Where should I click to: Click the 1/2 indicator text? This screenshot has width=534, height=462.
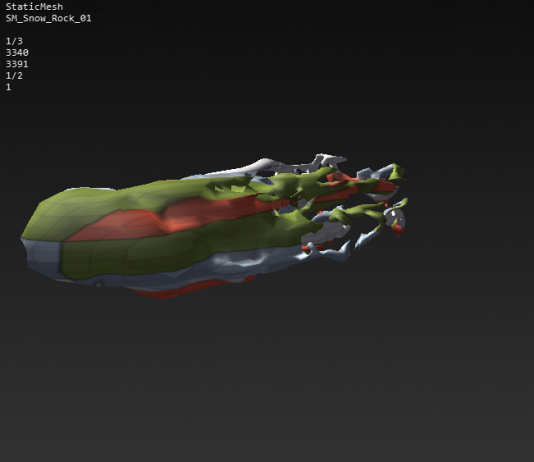(14, 76)
